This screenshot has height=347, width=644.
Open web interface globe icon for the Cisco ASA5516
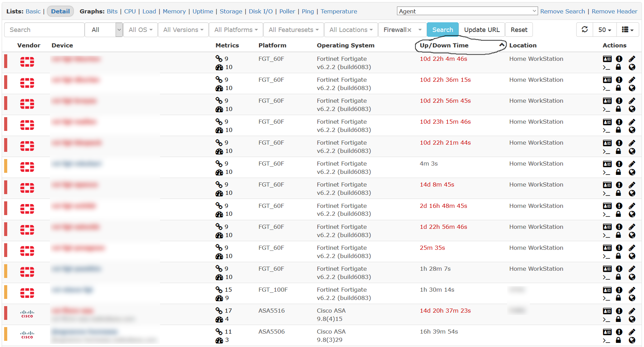[x=632, y=320]
